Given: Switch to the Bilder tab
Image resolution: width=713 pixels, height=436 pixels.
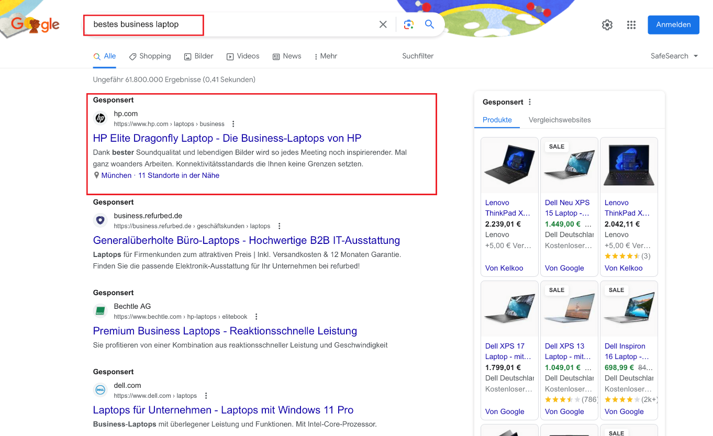Looking at the screenshot, I should coord(199,56).
